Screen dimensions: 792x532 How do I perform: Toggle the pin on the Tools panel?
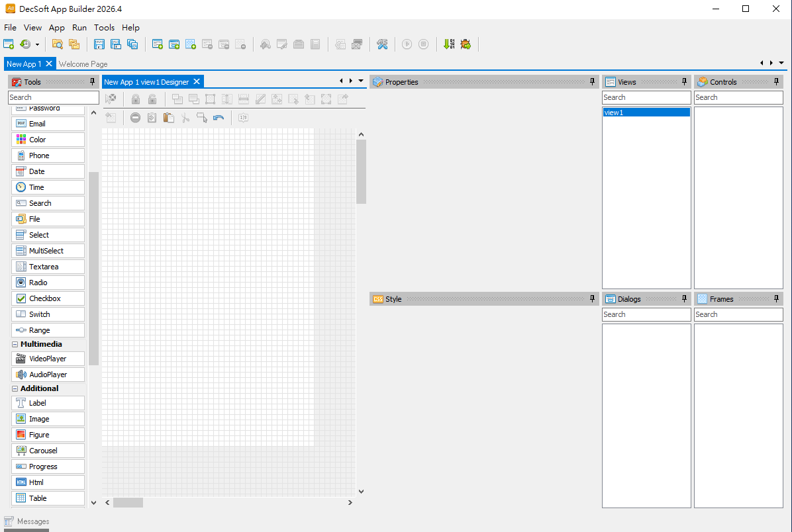[93, 82]
